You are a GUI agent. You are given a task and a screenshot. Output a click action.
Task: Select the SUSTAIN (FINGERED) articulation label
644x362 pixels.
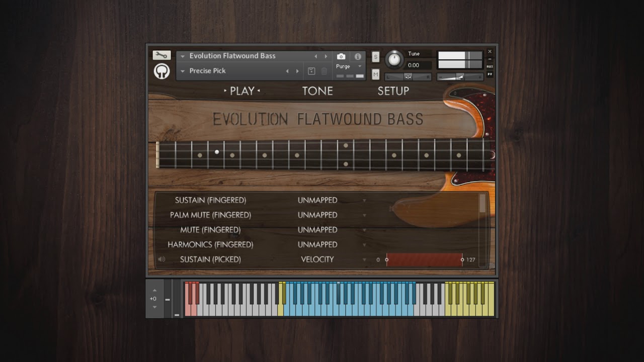coord(210,200)
